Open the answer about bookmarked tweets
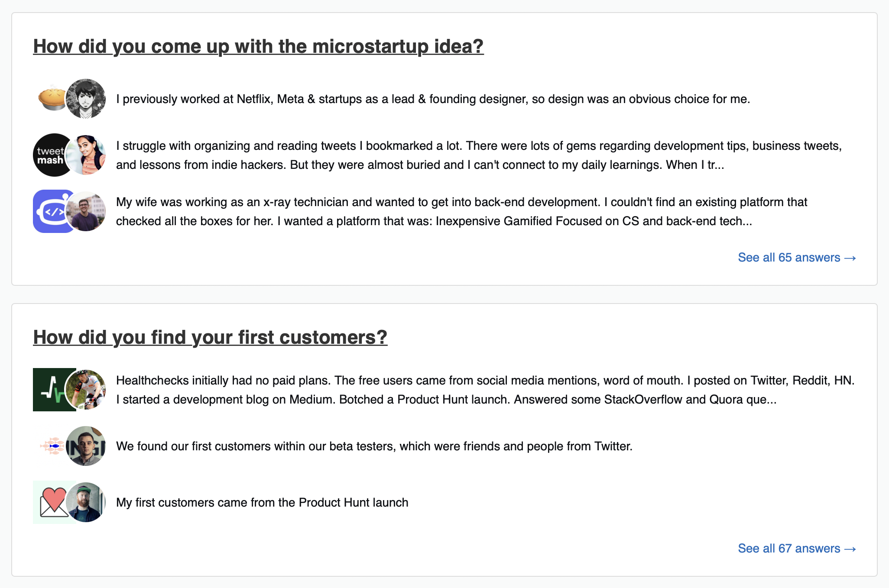Viewport: 889px width, 588px height. click(x=479, y=155)
